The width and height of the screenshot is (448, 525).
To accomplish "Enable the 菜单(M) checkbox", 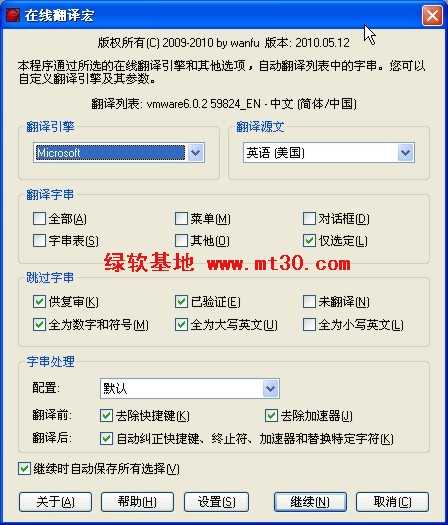I will [181, 219].
